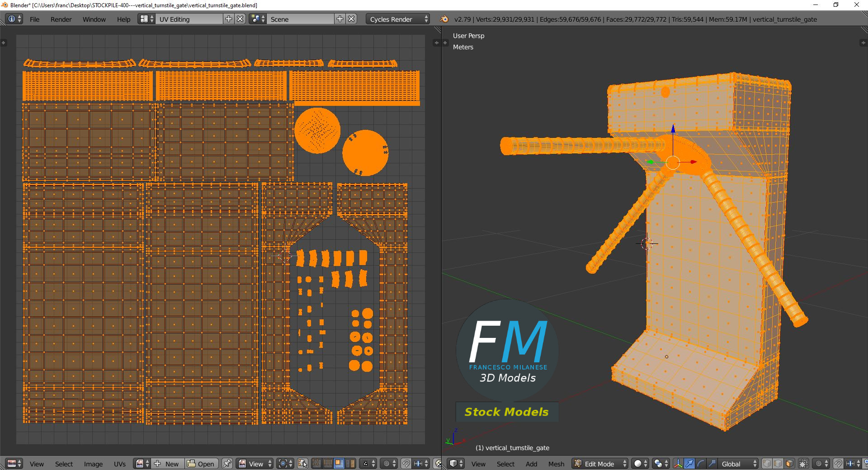868x470 pixels.
Task: Open the Help menu
Action: [123, 19]
